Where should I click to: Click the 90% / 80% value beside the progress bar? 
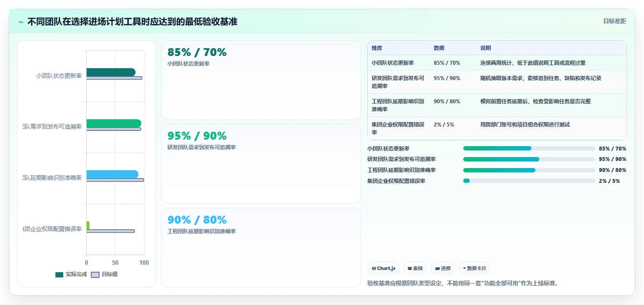tap(612, 170)
